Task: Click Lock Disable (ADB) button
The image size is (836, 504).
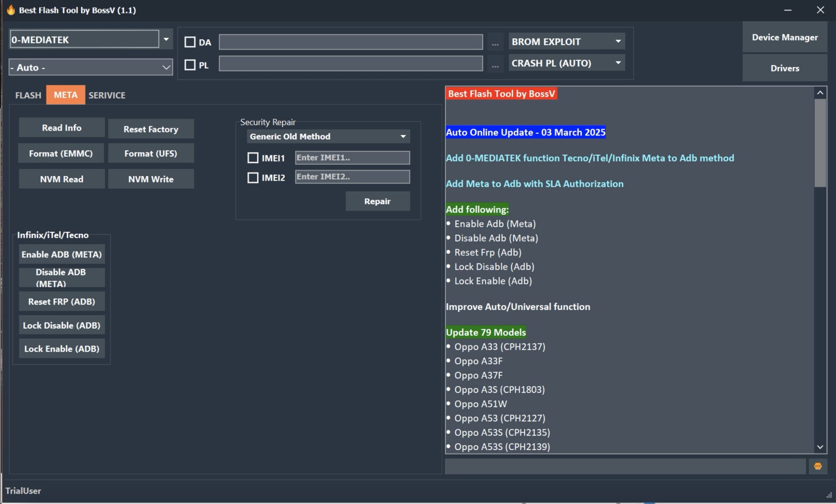Action: 62,325
